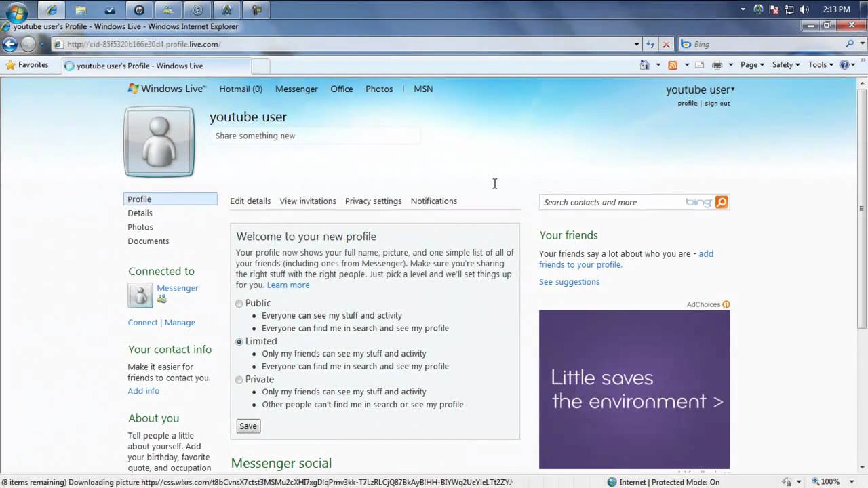The width and height of the screenshot is (868, 488).
Task: Click the Windows Live logo
Action: point(167,89)
